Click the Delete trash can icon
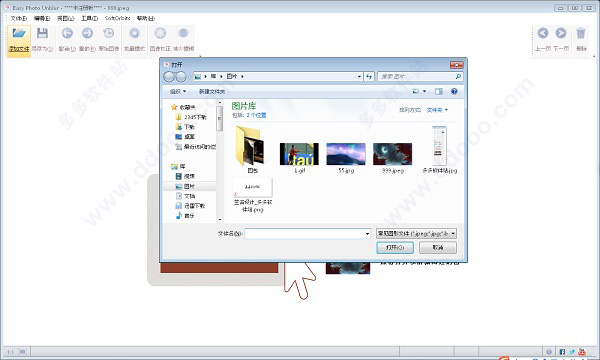 (x=581, y=34)
